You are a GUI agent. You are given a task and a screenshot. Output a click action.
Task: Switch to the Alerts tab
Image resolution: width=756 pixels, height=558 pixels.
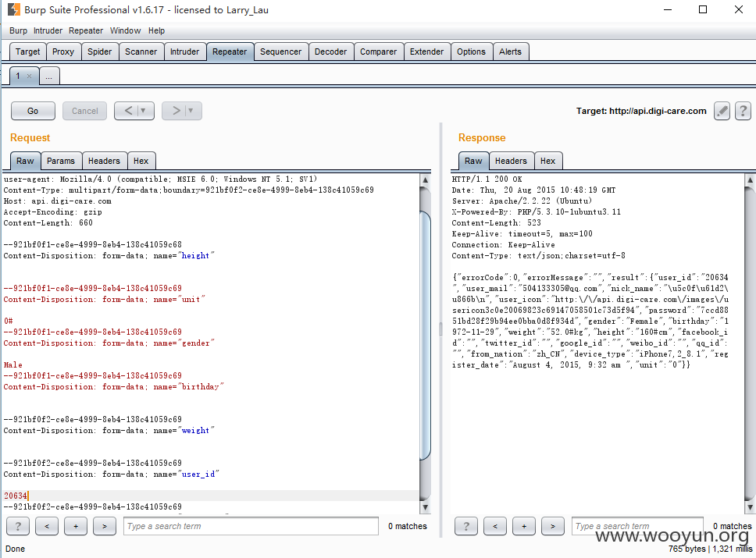click(x=510, y=52)
